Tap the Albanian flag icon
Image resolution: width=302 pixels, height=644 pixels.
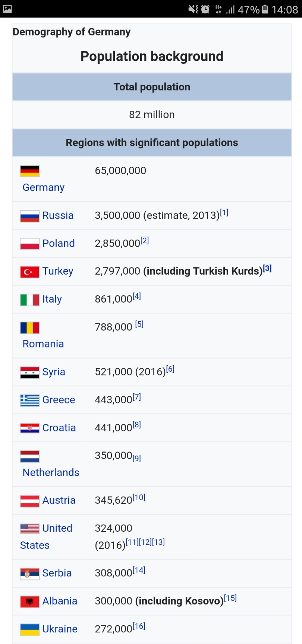point(29,601)
